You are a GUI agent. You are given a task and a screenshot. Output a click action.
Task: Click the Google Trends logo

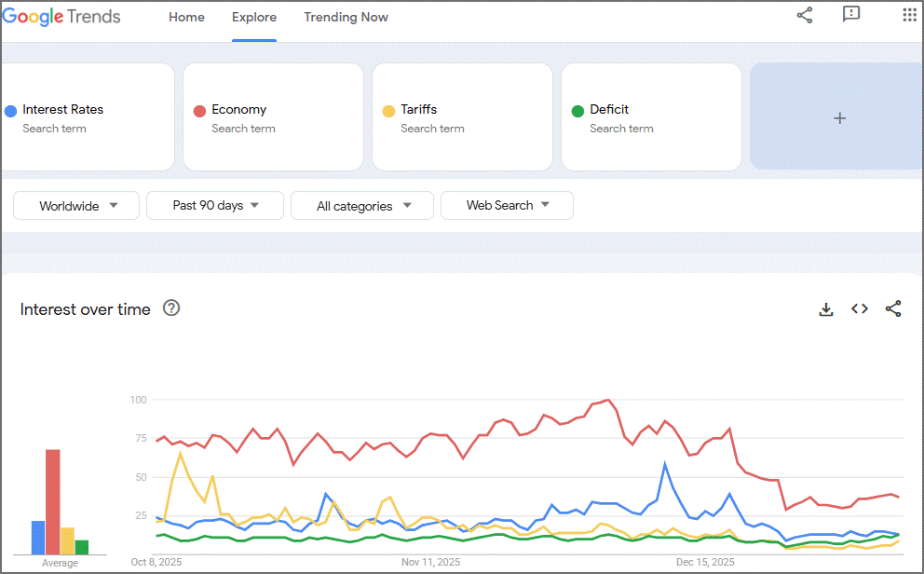[x=61, y=17]
